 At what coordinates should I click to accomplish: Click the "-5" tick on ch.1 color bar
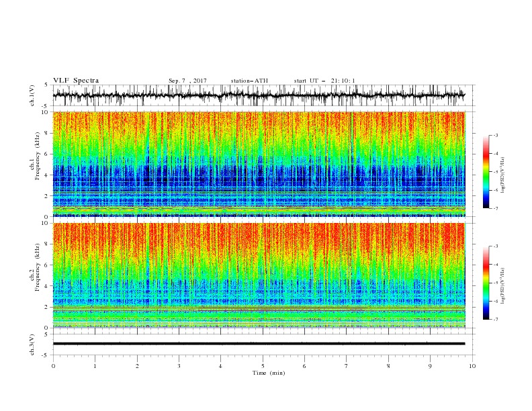click(x=496, y=172)
